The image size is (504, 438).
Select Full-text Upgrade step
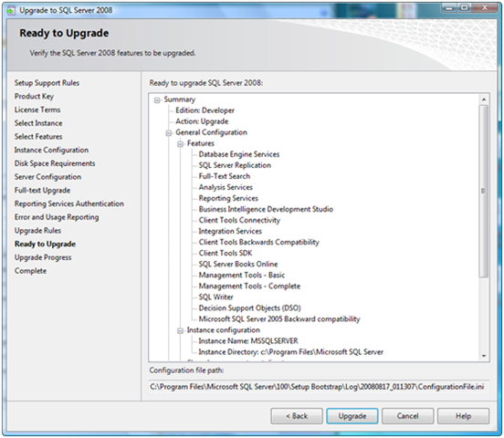(x=42, y=191)
